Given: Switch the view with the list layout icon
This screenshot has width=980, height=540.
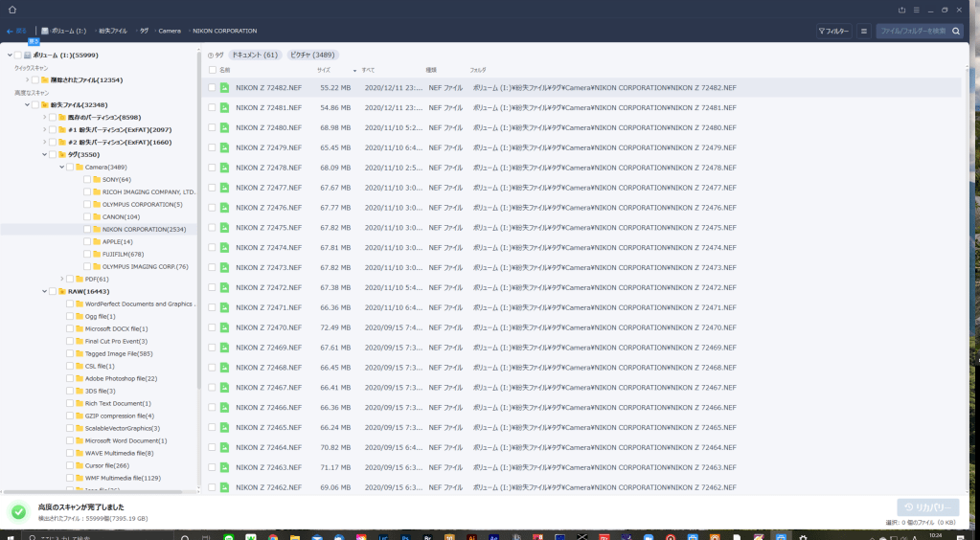Looking at the screenshot, I should click(x=864, y=31).
